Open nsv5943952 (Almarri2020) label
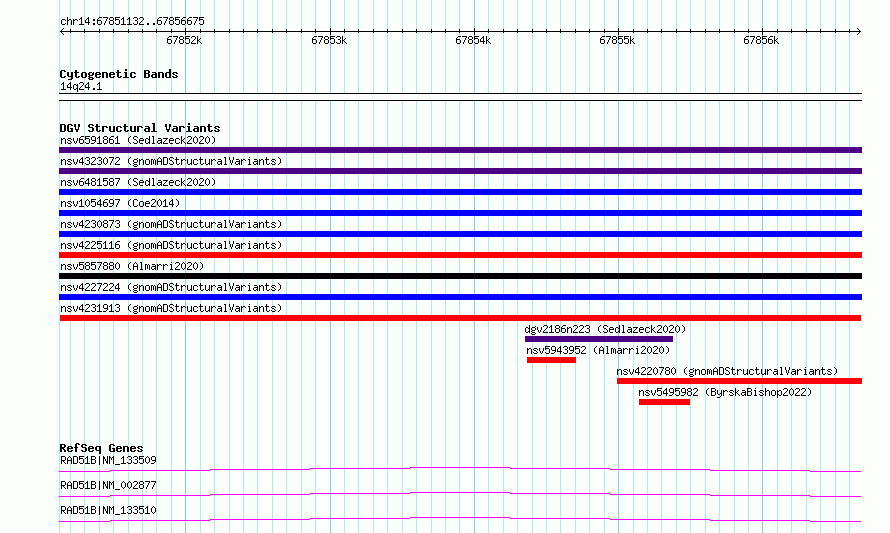 pos(598,350)
